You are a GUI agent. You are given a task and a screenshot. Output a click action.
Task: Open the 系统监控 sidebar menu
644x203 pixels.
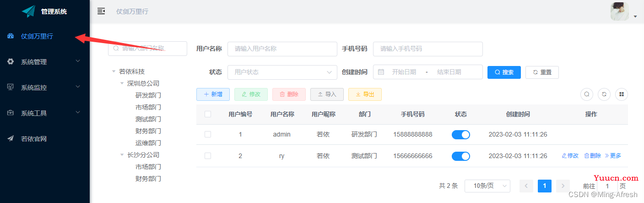(x=45, y=88)
